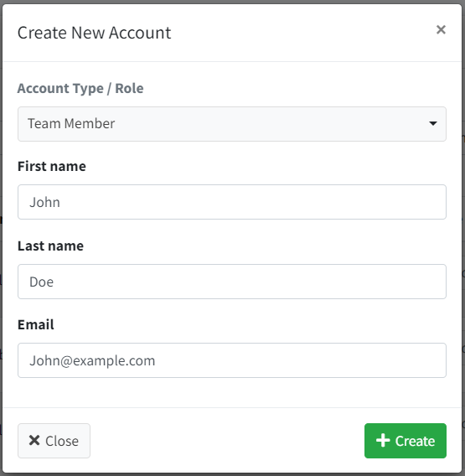Viewport: 465px width, 476px height.
Task: Click the Email label
Action: click(x=36, y=325)
